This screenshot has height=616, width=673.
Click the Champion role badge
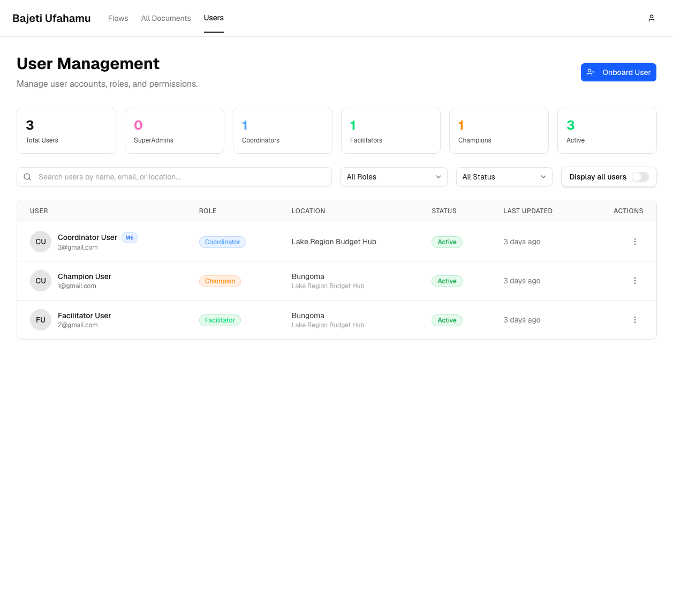click(220, 281)
